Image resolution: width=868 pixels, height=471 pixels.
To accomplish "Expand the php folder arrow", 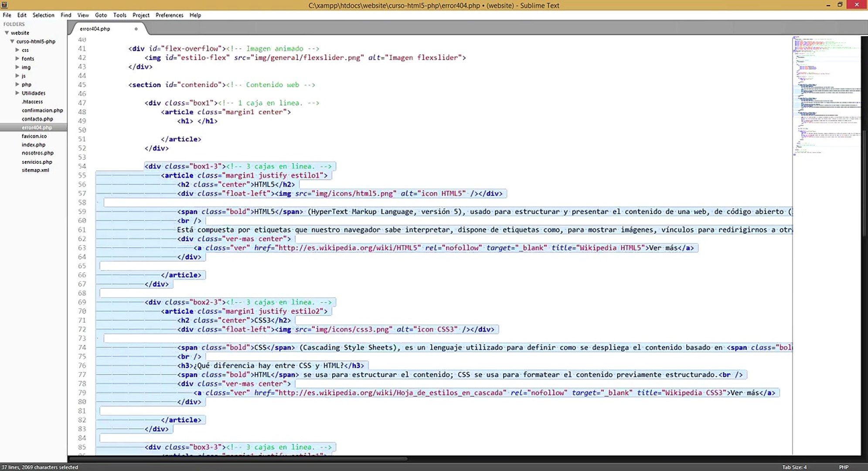I will coord(17,84).
